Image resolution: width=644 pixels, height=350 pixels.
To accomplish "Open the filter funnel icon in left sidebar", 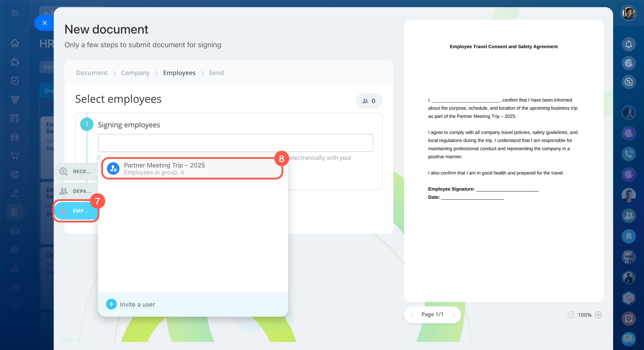I will click(x=15, y=99).
